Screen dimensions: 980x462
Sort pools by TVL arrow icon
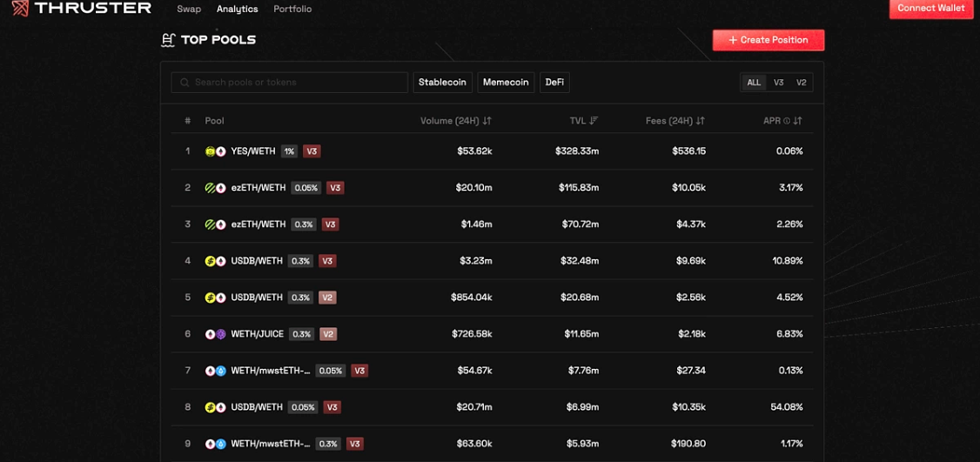point(594,121)
